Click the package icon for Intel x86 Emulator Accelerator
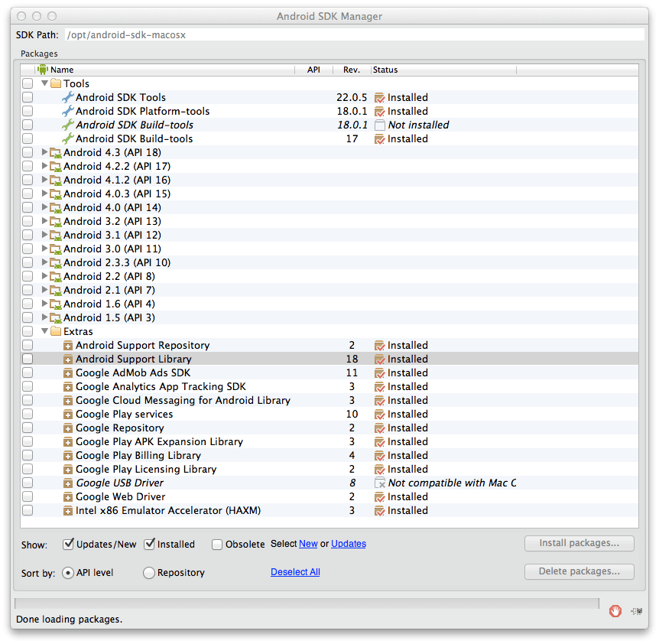 click(x=68, y=511)
